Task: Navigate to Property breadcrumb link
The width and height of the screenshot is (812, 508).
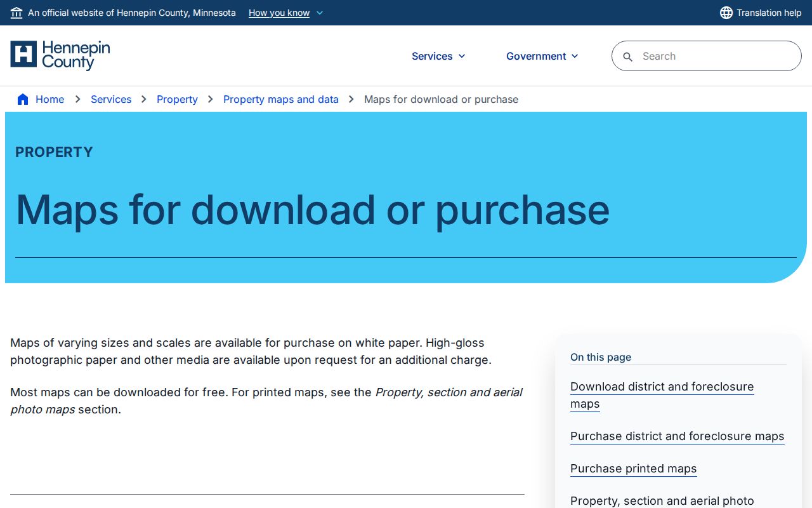Action: click(177, 99)
